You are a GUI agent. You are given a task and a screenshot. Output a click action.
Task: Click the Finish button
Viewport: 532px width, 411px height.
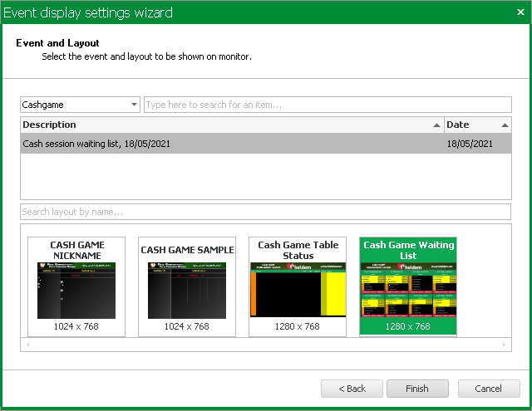417,389
